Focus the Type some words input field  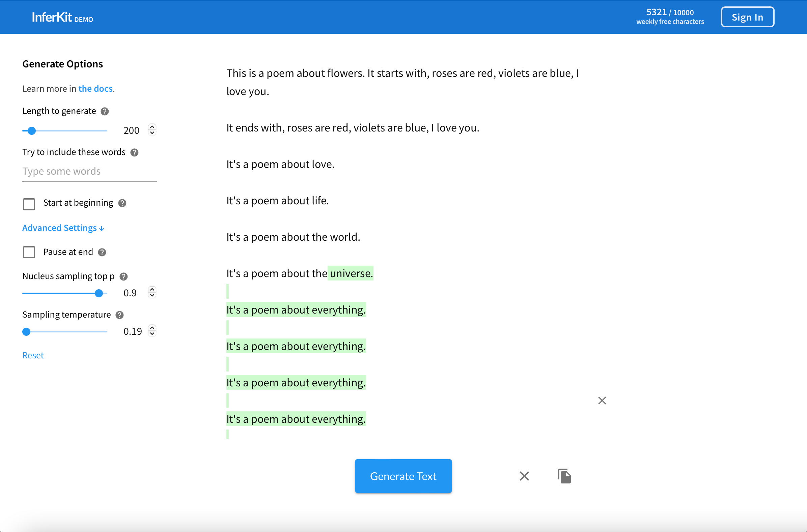click(x=90, y=171)
